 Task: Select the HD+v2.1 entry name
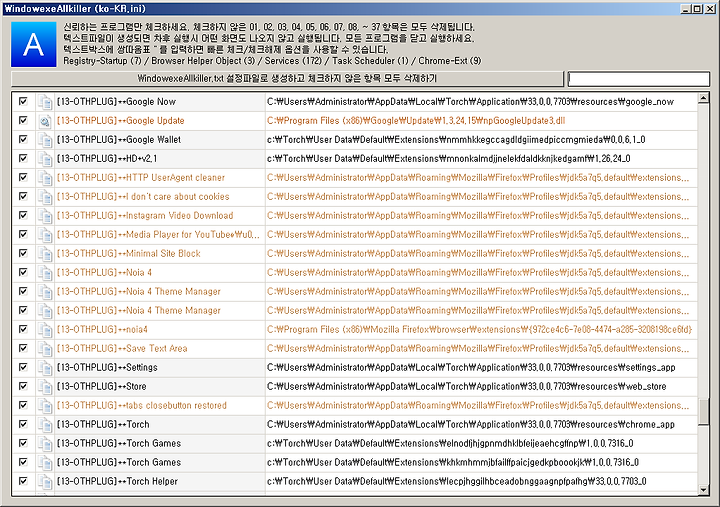107,159
